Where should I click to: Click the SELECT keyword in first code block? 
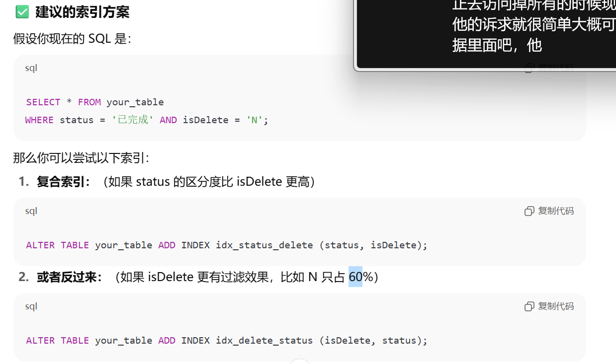[x=43, y=102]
